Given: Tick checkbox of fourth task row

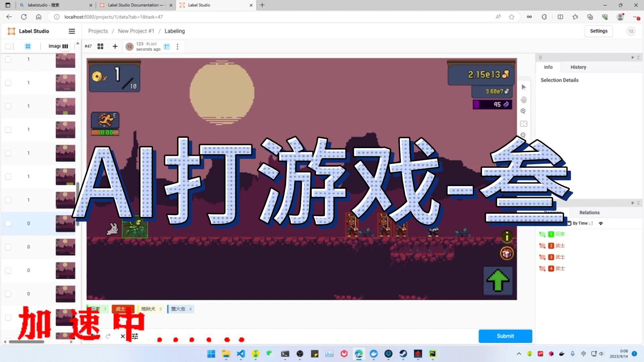Looking at the screenshot, I should 8,130.
